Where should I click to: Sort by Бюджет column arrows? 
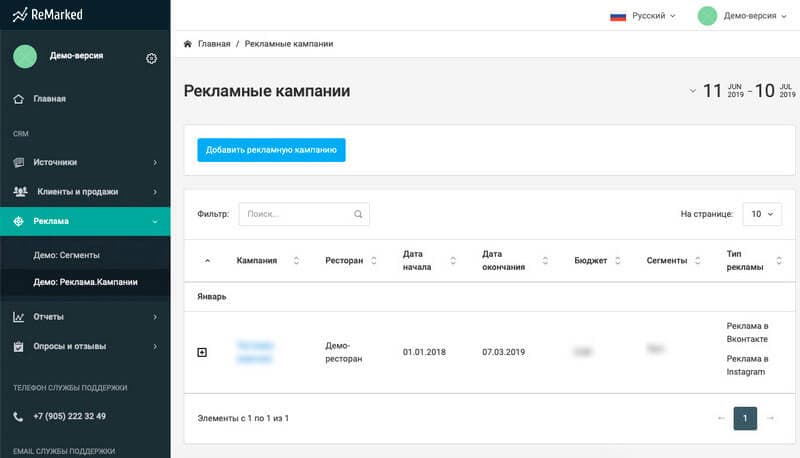(617, 261)
